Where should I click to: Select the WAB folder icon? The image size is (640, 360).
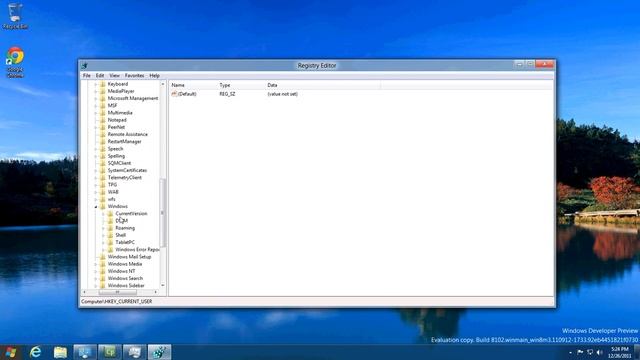tap(103, 192)
